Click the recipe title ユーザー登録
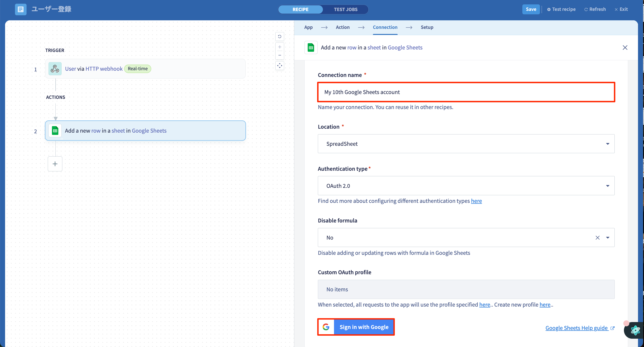 51,9
